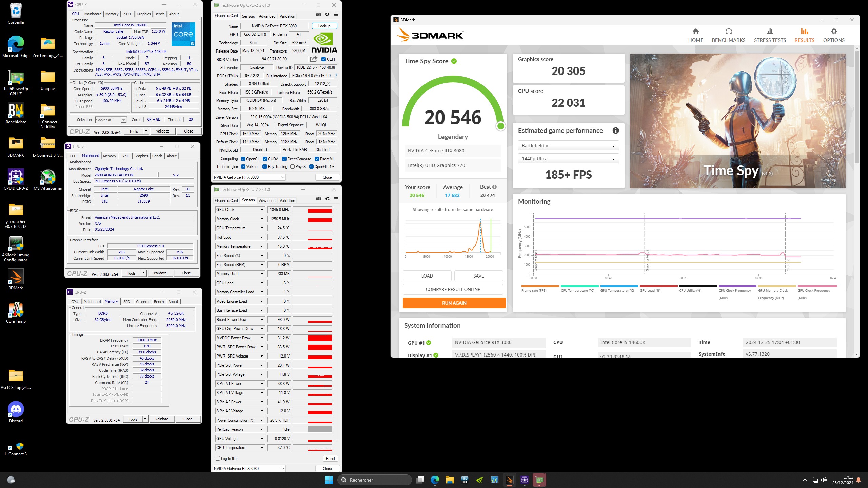Open Mainboard tab in top CPU-Z window

(x=93, y=14)
